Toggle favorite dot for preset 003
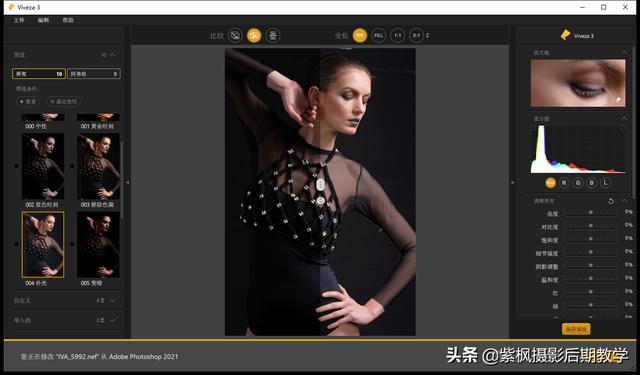The width and height of the screenshot is (640, 375). point(72,166)
